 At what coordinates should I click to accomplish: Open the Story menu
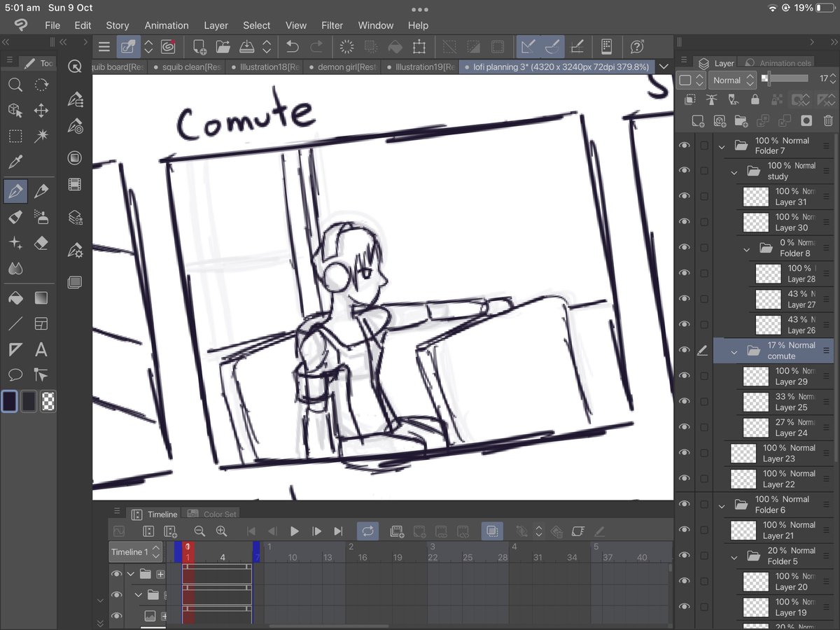118,25
